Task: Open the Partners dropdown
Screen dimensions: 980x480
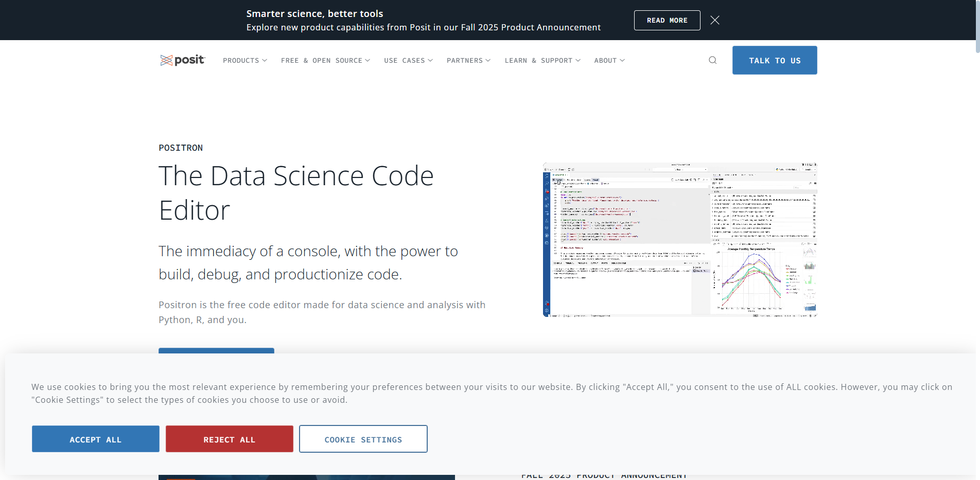Action: point(469,61)
